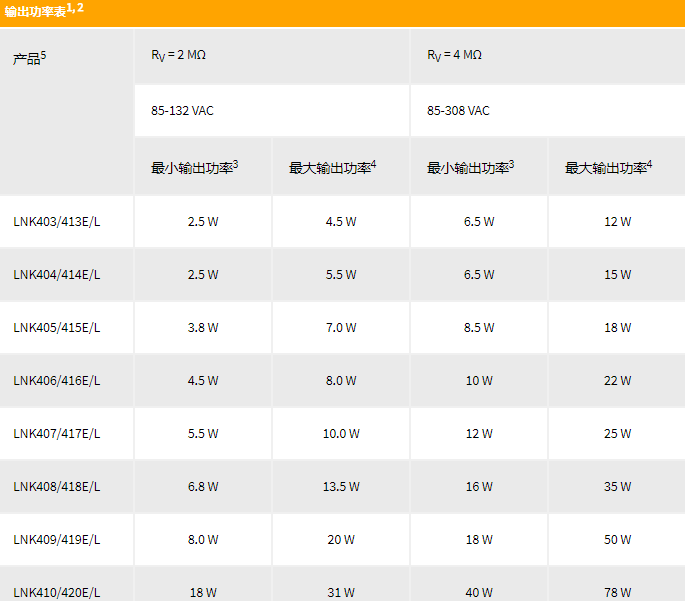Click 78 W in the LNK410/420E/L row

tap(618, 593)
